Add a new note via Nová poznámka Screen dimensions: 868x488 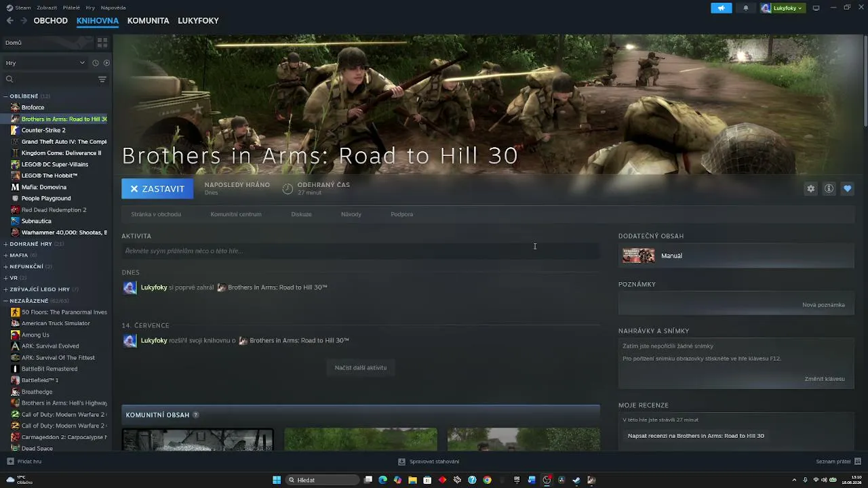point(823,305)
